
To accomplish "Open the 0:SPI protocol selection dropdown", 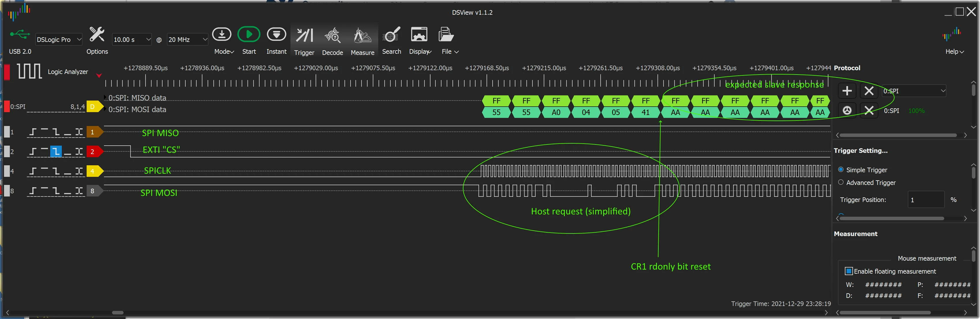I will [x=914, y=91].
